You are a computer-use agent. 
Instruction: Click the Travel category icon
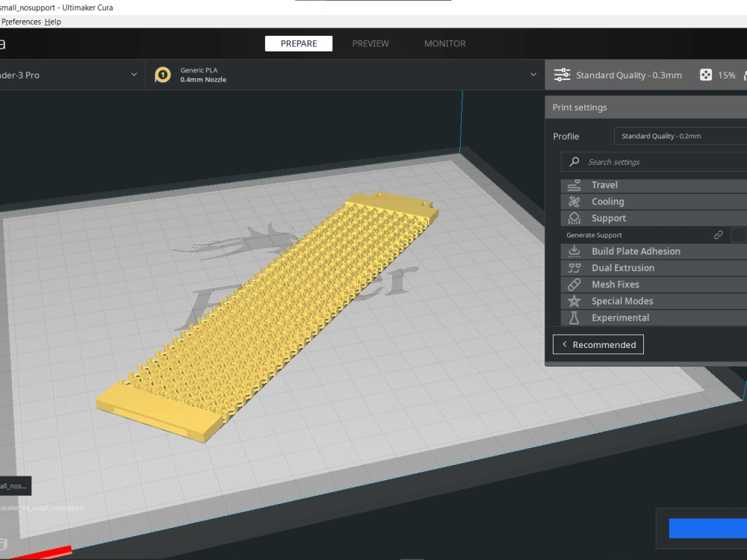pyautogui.click(x=574, y=185)
